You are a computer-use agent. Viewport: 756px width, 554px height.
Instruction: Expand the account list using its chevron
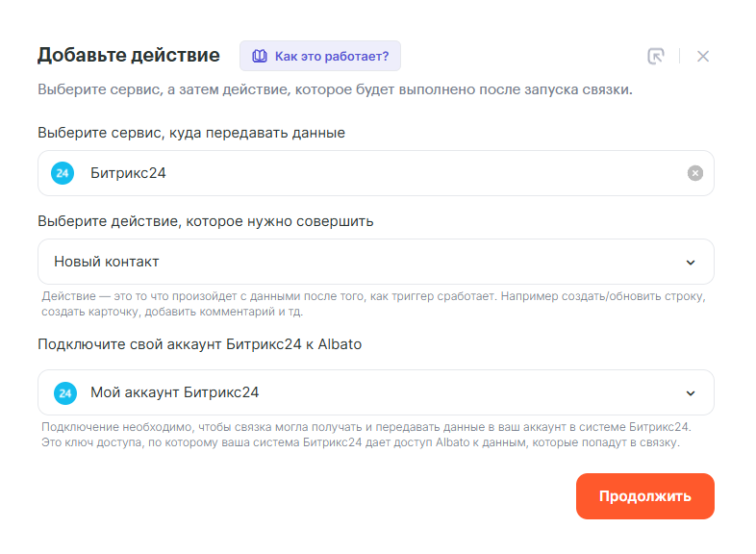coord(690,393)
